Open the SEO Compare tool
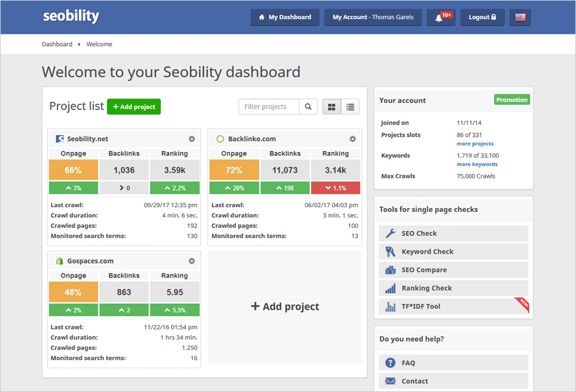 click(454, 270)
